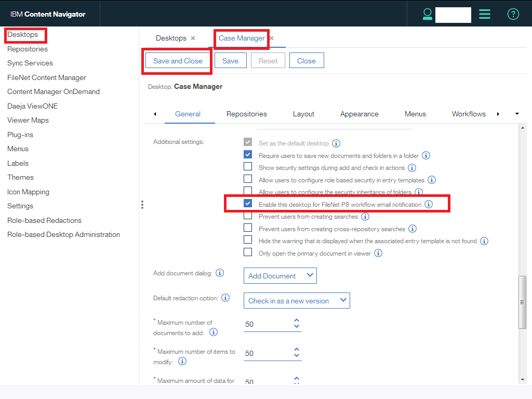Open Role-based Redactions from the sidebar

click(44, 220)
